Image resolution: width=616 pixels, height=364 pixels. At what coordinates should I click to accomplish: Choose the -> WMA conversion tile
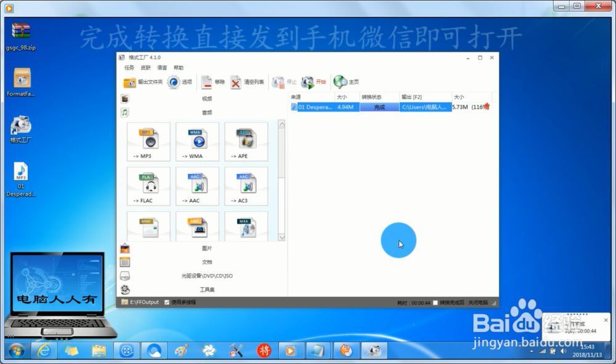(197, 142)
